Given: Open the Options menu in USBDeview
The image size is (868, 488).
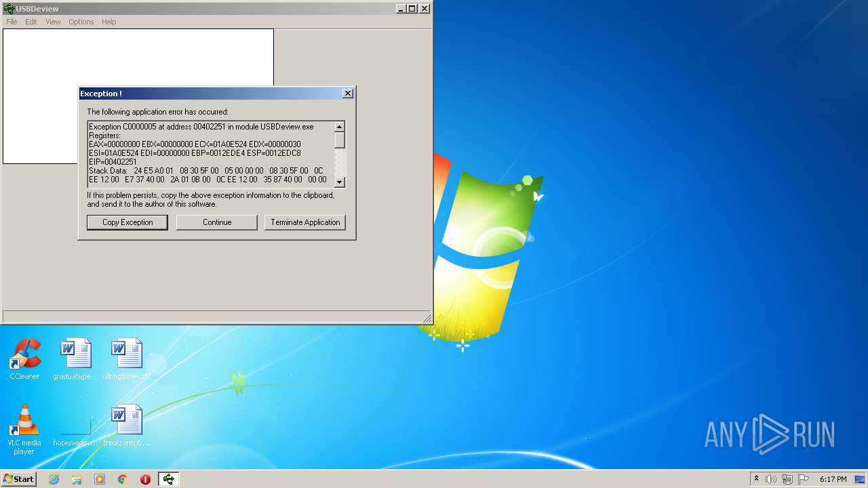Looking at the screenshot, I should pos(81,22).
